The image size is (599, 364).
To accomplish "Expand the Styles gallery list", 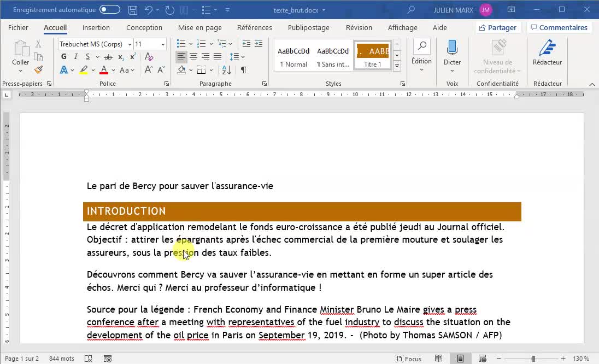I will pyautogui.click(x=397, y=66).
